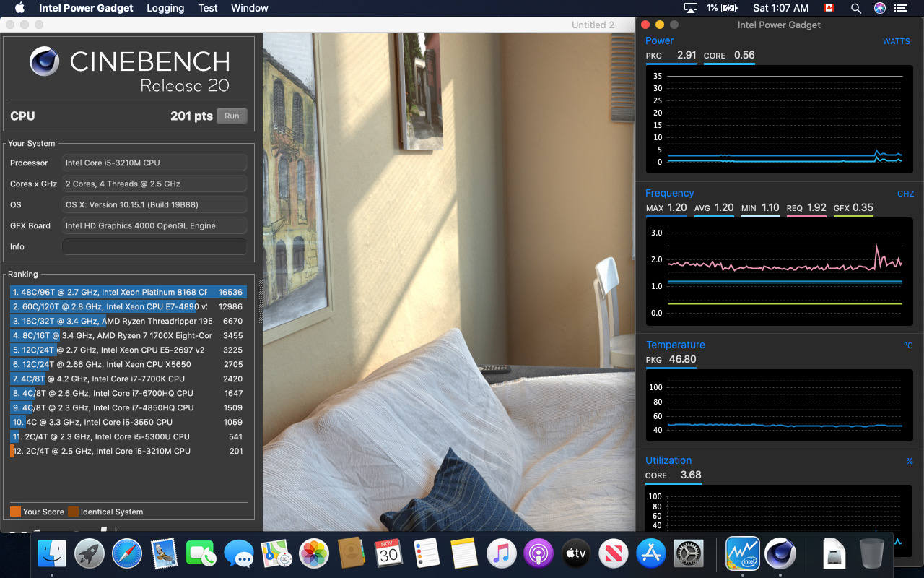924x578 pixels.
Task: Open Canadian flag input source menu
Action: click(x=829, y=8)
